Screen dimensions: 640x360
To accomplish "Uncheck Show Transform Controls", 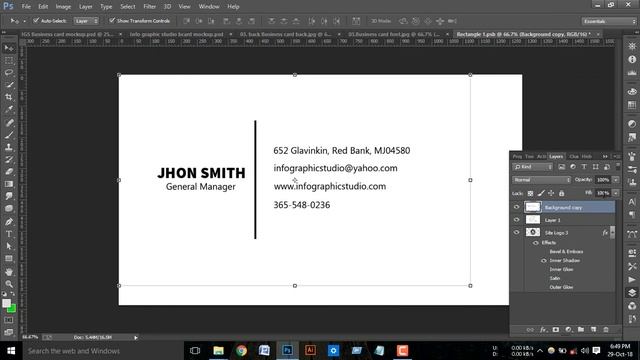I will tap(112, 20).
